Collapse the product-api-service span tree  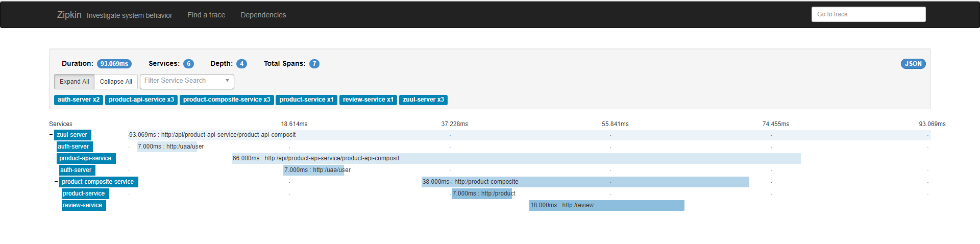[x=54, y=158]
